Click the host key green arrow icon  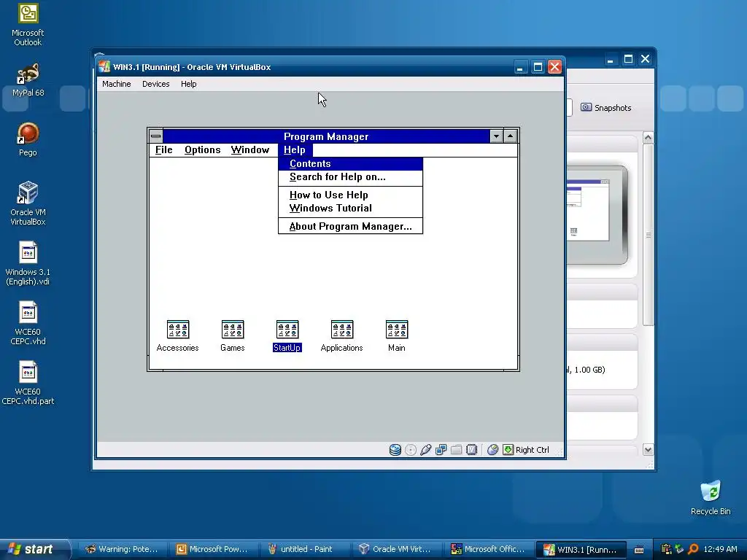[x=508, y=449]
